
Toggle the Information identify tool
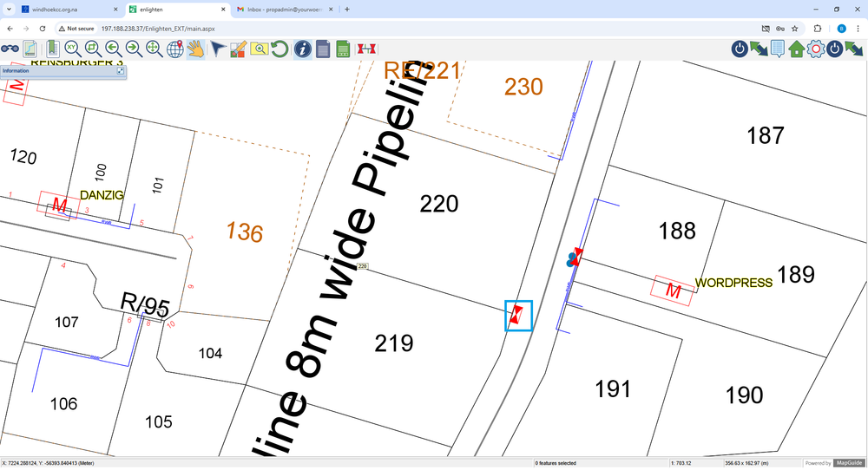(303, 49)
